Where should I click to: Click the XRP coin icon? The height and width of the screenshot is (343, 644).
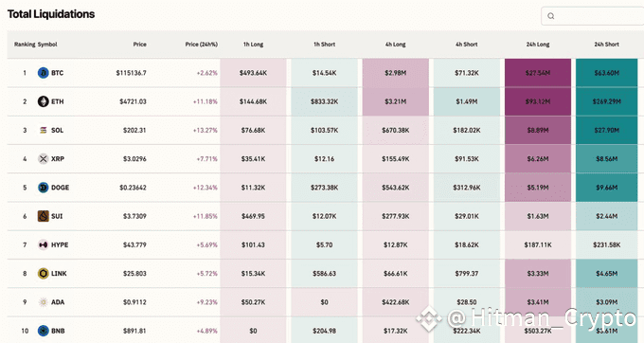44,158
